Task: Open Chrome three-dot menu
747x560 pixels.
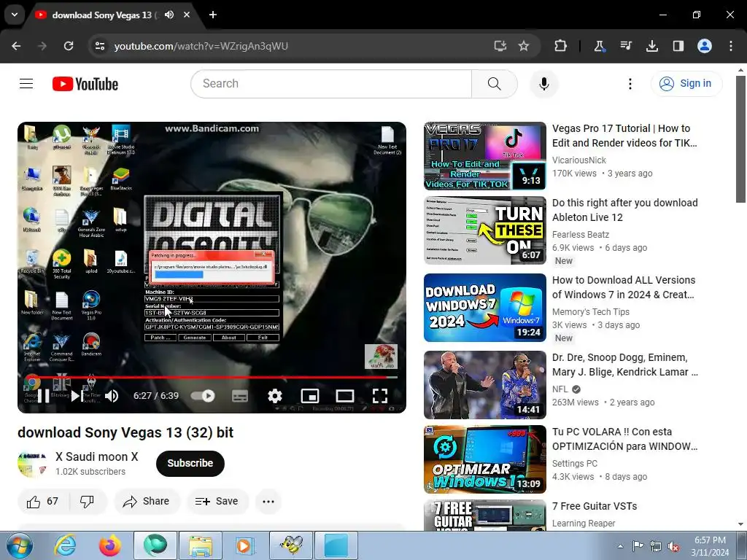Action: pyautogui.click(x=731, y=46)
